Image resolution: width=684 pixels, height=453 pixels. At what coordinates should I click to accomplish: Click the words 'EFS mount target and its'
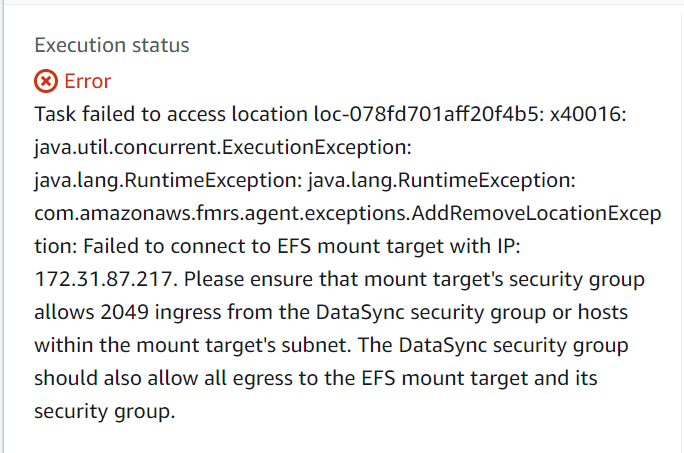479,378
